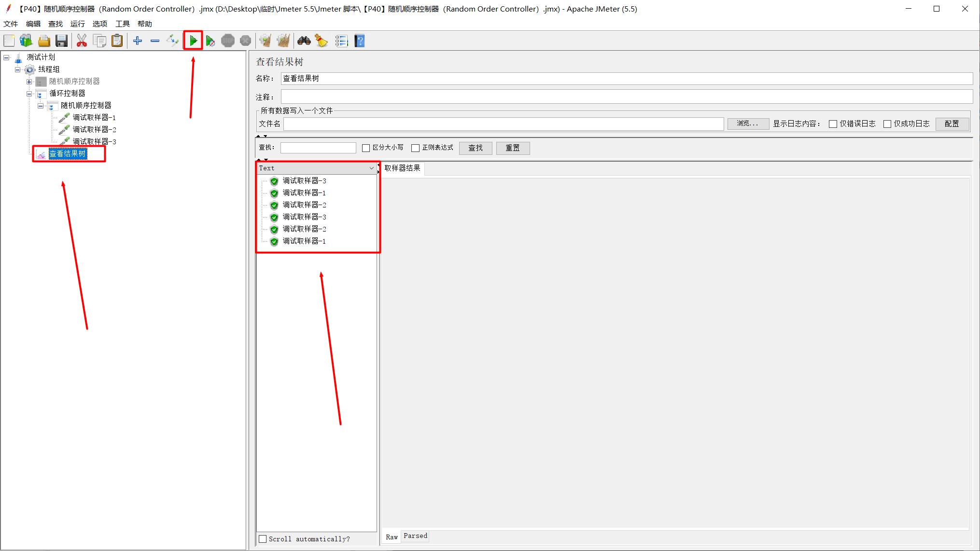Click the 浏览... button
Screen dimensions: 980x551
(x=748, y=124)
